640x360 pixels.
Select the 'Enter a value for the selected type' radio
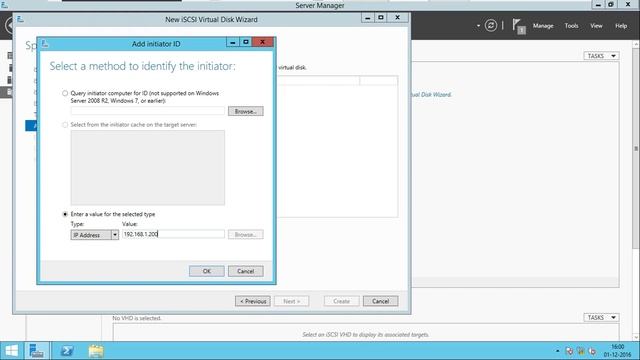click(x=65, y=214)
